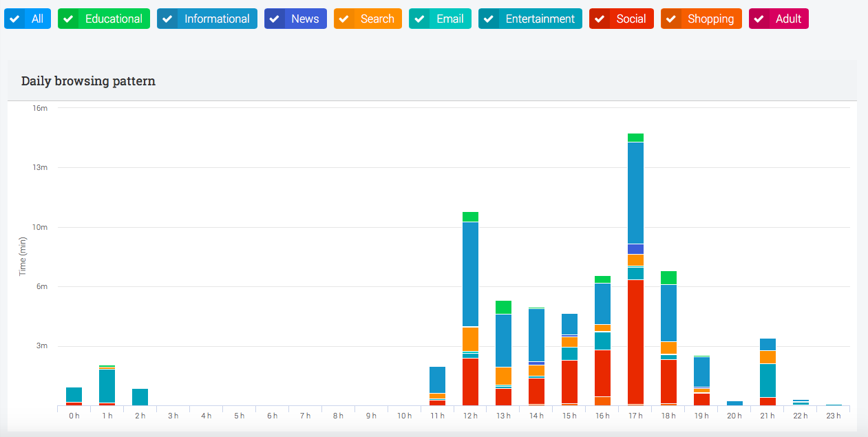Viewport: 868px width, 437px height.
Task: Toggle the Educational category filter
Action: pos(104,19)
